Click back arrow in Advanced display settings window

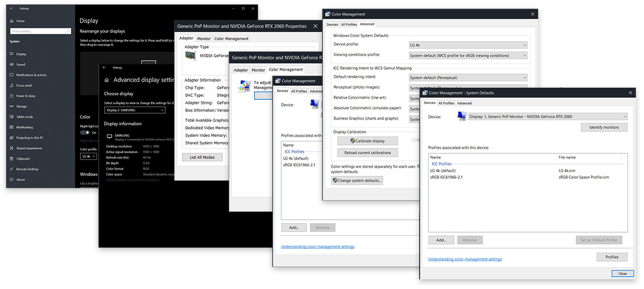(105, 68)
